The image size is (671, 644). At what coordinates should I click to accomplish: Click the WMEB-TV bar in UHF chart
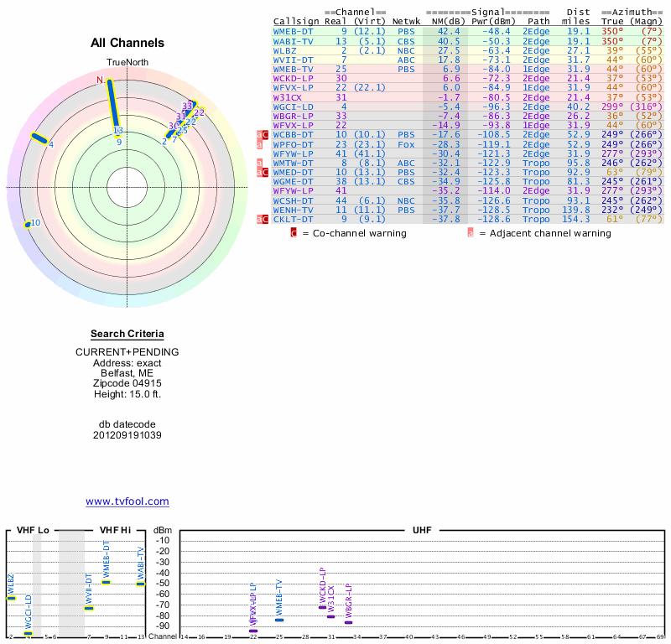coord(279,620)
